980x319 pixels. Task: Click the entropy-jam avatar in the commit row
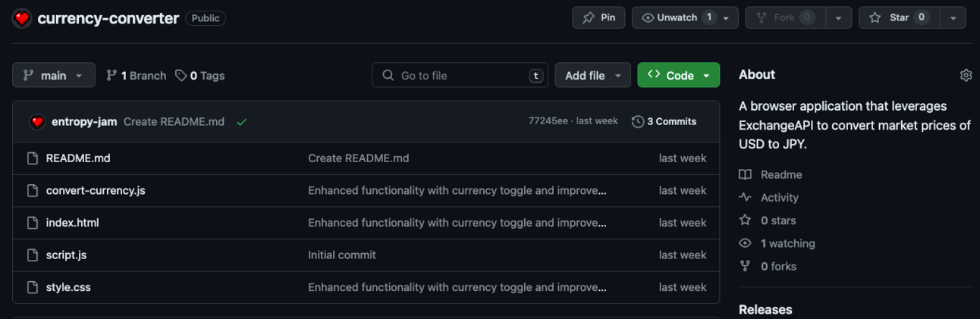(x=36, y=122)
